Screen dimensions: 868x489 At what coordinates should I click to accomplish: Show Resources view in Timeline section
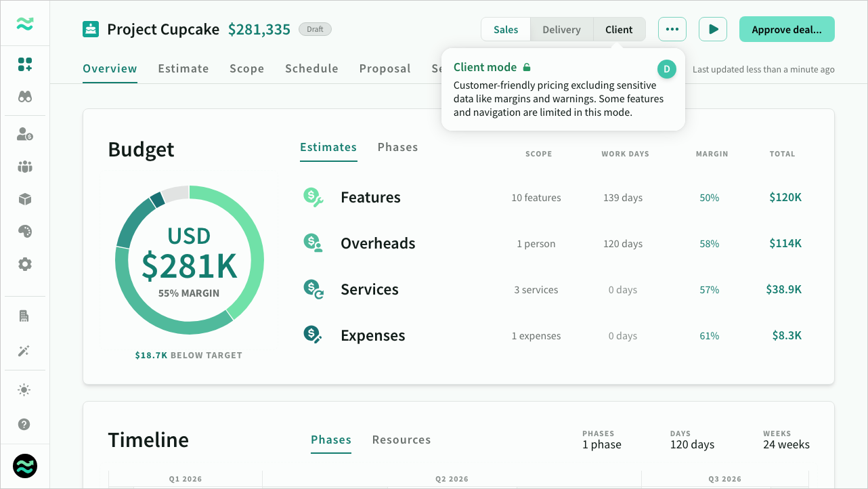[402, 440]
